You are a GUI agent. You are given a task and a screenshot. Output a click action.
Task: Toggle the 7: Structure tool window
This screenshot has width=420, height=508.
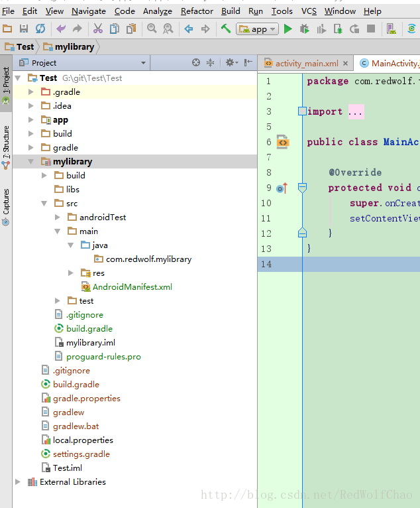(x=6, y=147)
